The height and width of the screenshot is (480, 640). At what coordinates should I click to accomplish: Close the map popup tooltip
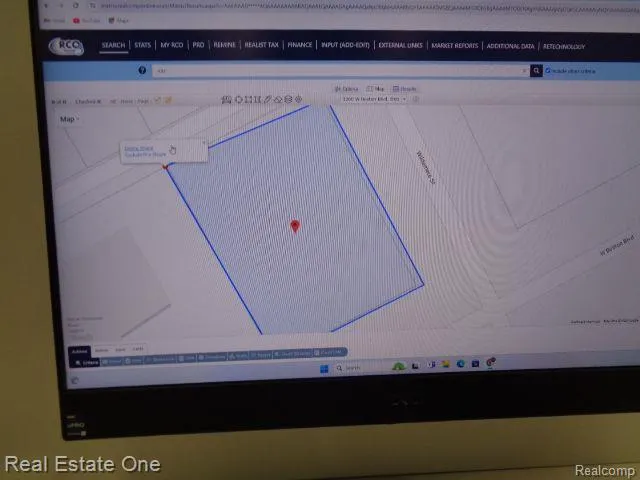204,143
